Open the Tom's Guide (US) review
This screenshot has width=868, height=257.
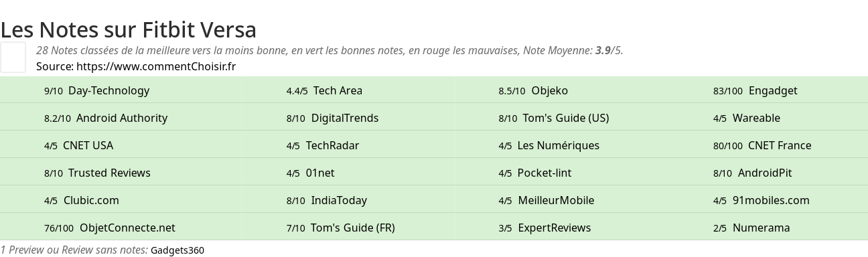tap(566, 118)
